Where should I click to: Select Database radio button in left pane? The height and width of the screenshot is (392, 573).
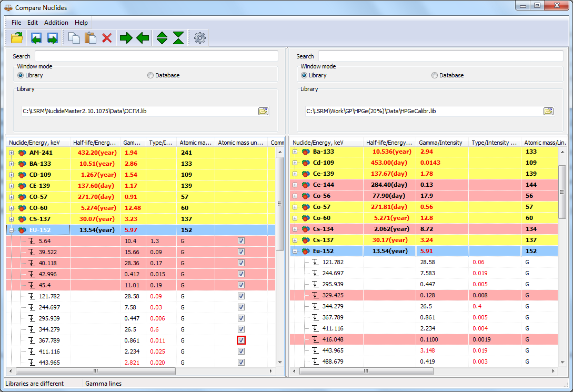[x=150, y=75]
